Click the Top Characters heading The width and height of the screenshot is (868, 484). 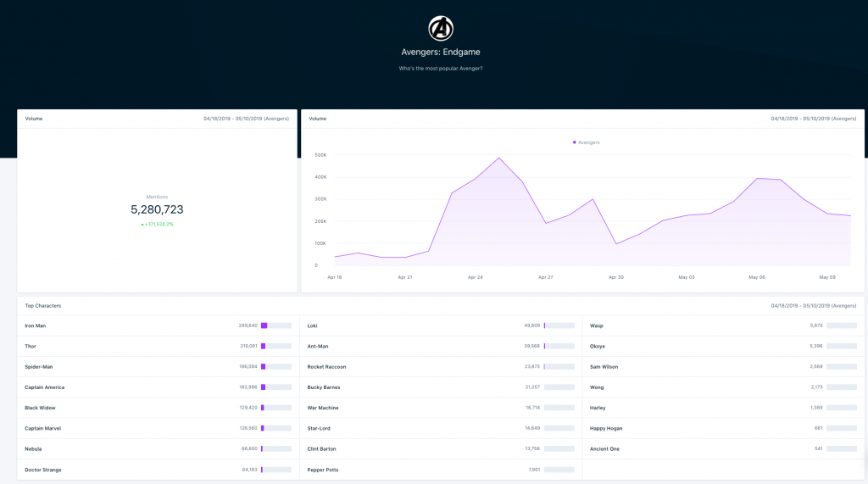(43, 306)
